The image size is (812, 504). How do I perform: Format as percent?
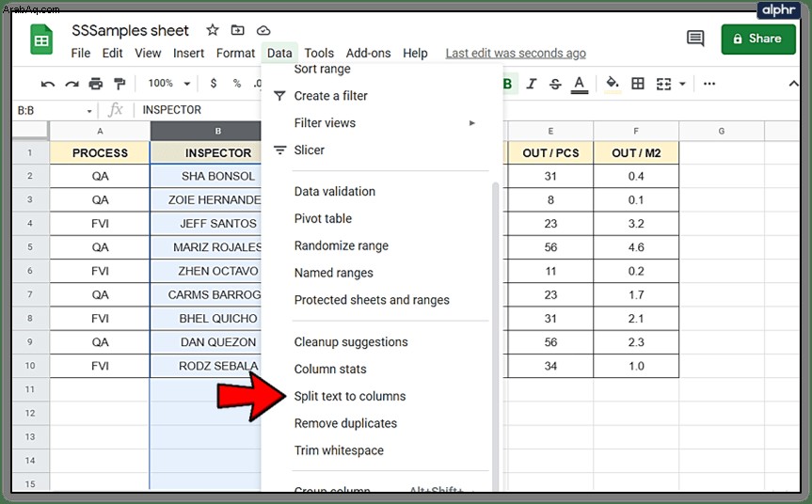pos(237,84)
